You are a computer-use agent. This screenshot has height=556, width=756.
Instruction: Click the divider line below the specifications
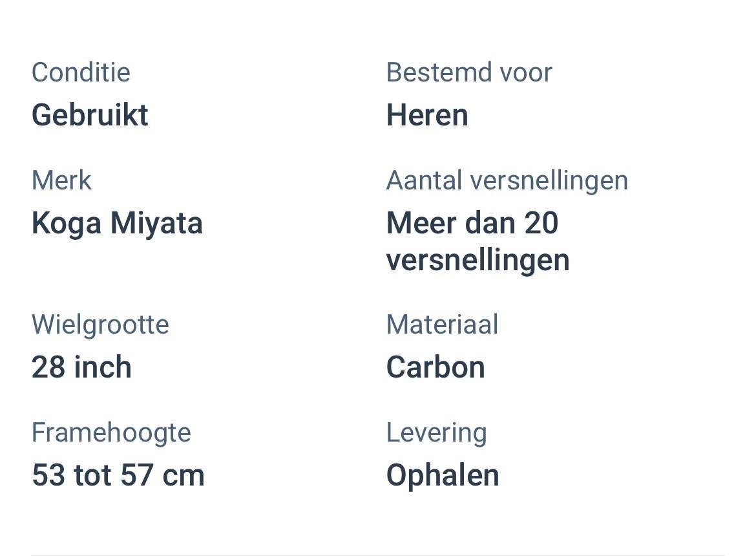(378, 555)
